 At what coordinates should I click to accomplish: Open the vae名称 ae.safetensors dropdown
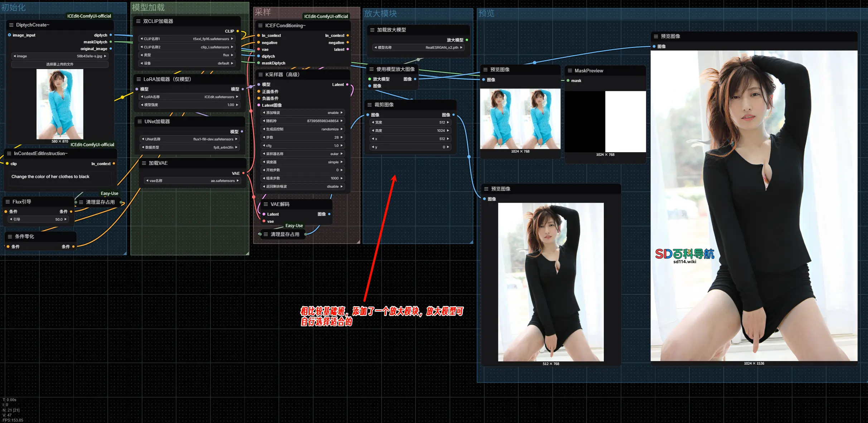[x=193, y=181]
